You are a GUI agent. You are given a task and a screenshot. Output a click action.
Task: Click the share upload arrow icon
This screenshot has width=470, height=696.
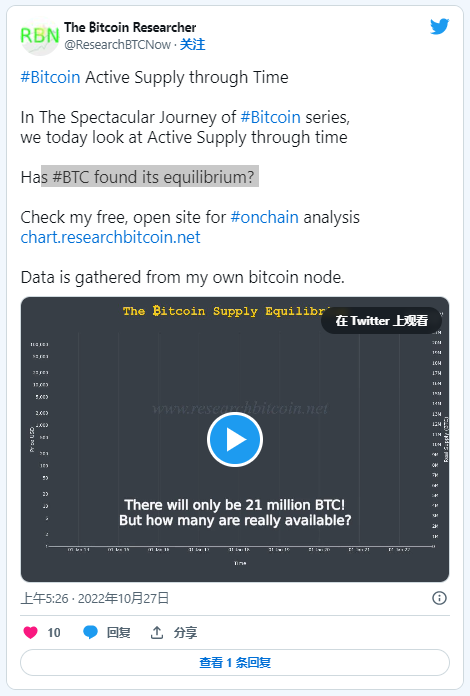[x=157, y=632]
